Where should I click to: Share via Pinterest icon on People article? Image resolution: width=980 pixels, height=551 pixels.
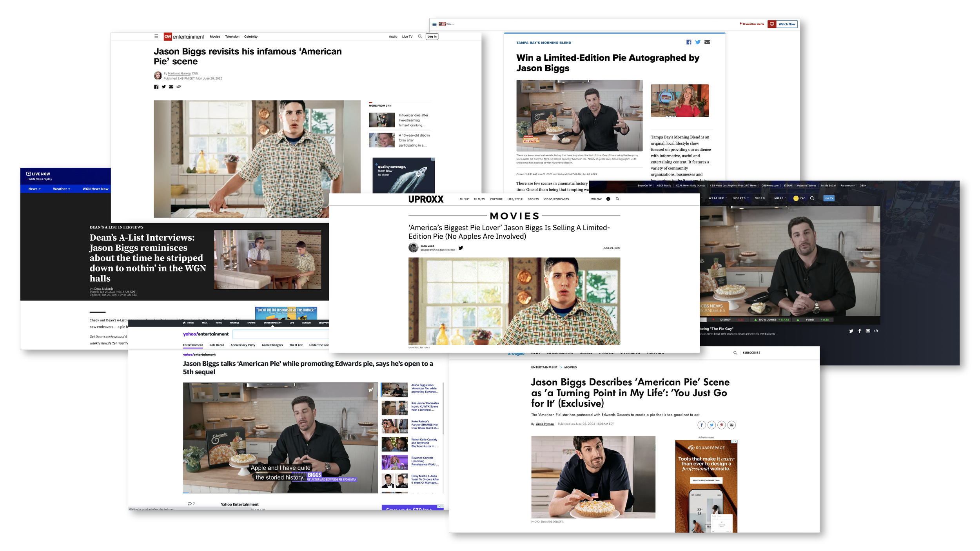[721, 425]
